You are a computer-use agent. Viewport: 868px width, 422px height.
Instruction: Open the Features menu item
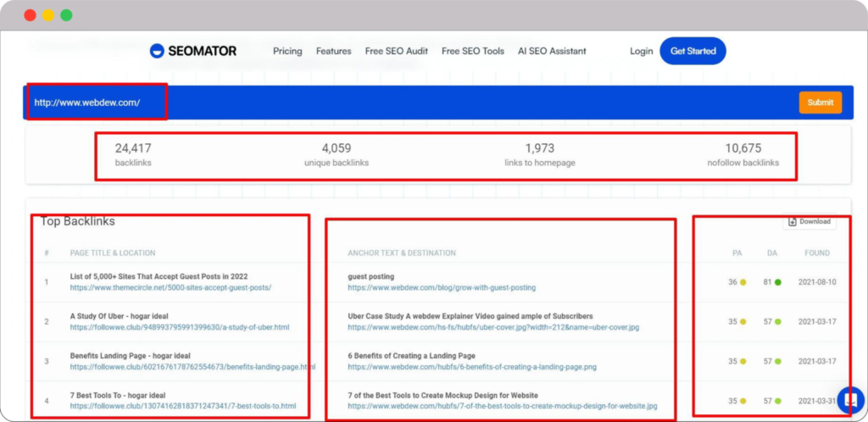coord(334,51)
